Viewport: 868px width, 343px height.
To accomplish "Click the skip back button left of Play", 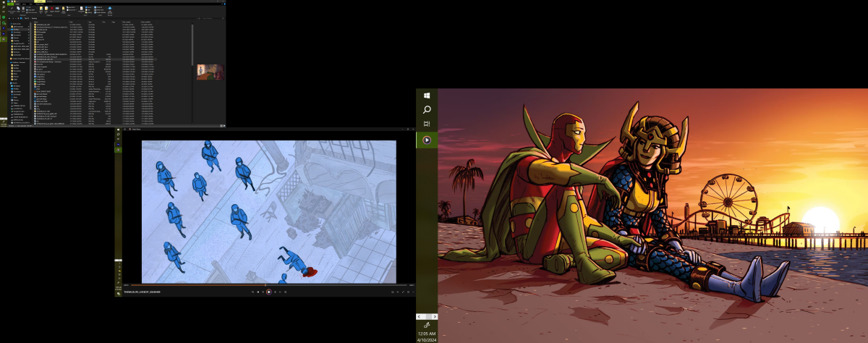I will (x=263, y=292).
